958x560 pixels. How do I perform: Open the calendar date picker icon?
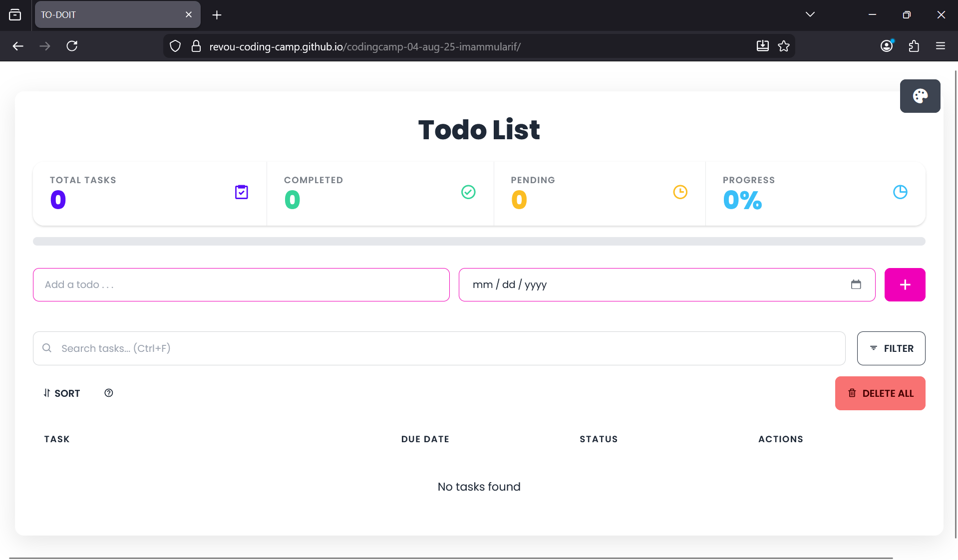856,284
